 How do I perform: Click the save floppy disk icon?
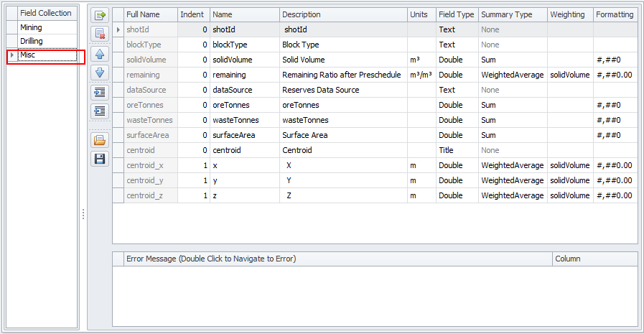(100, 159)
